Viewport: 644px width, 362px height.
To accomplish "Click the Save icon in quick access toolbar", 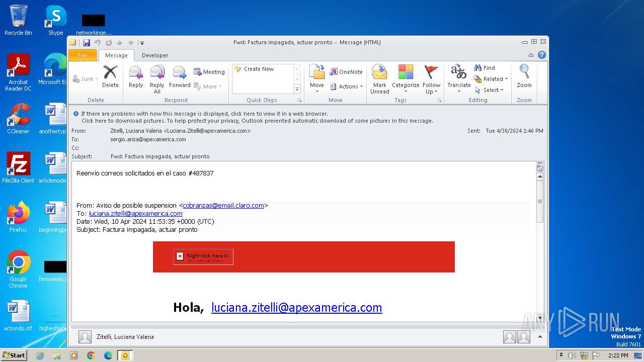I will click(87, 43).
